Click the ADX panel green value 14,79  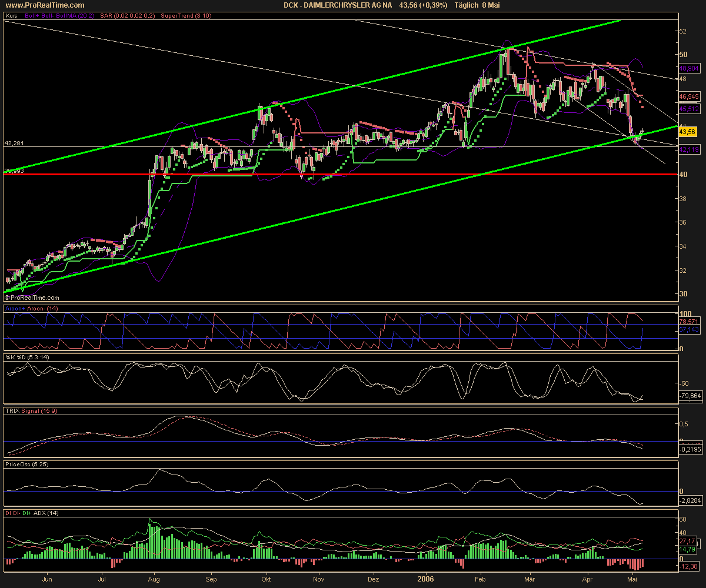tap(687, 549)
